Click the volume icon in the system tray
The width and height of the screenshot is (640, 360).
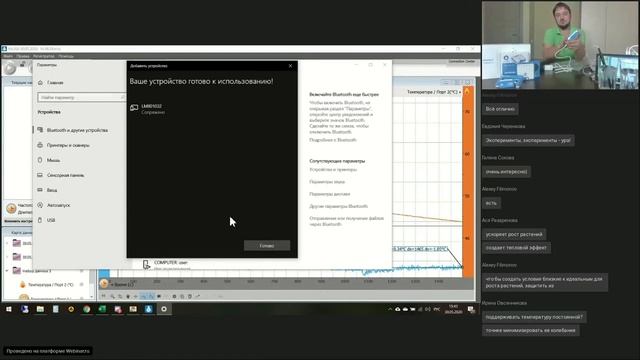428,309
